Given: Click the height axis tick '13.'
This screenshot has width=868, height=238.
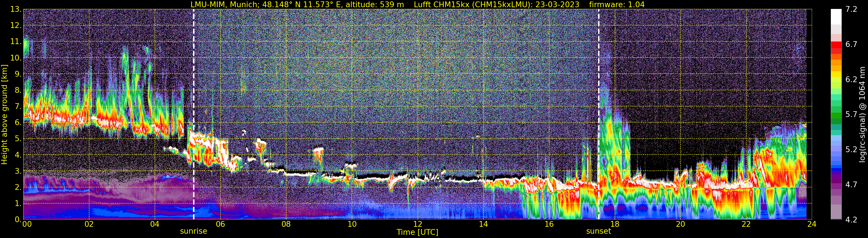Looking at the screenshot, I should click(x=16, y=10).
